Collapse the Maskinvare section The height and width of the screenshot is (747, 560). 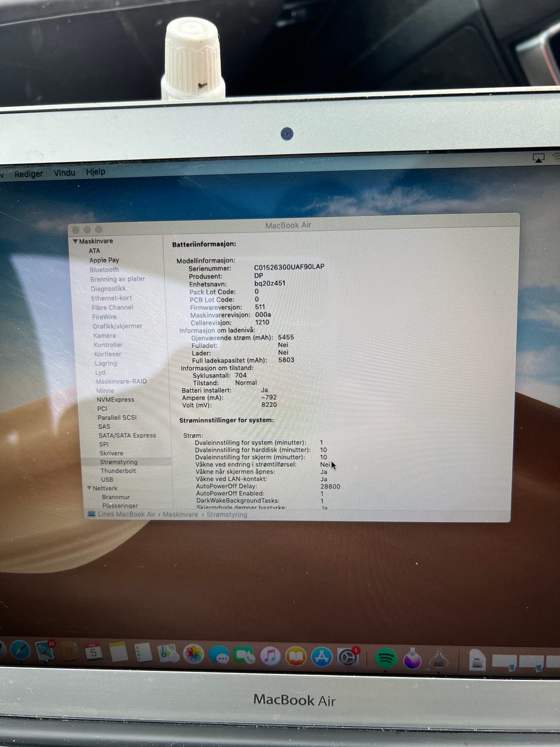75,241
